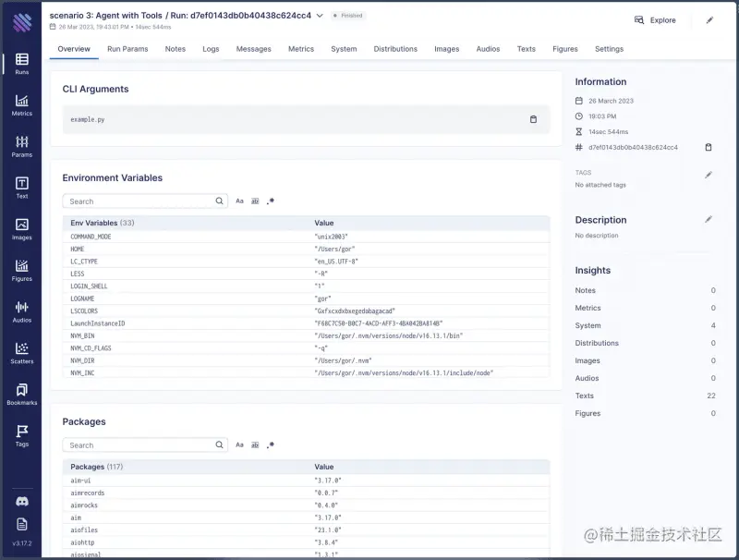Open the Images tab
This screenshot has height=560, width=739.
pos(447,49)
